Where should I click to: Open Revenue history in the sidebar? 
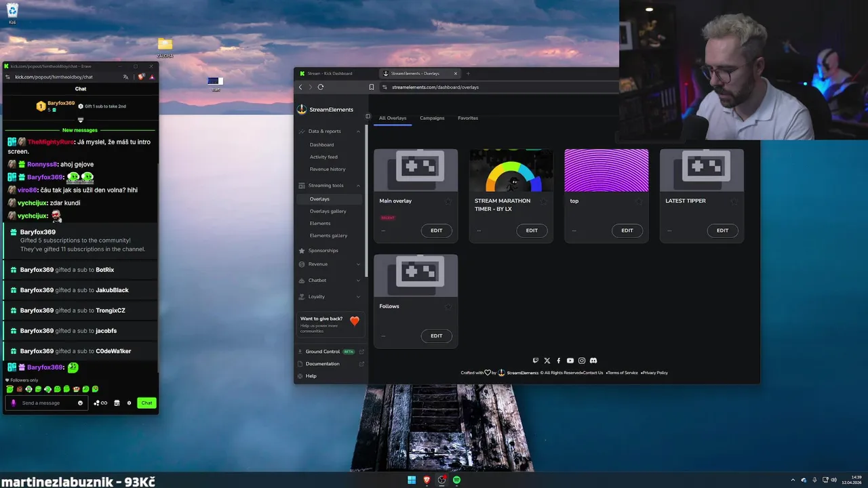[x=328, y=169]
